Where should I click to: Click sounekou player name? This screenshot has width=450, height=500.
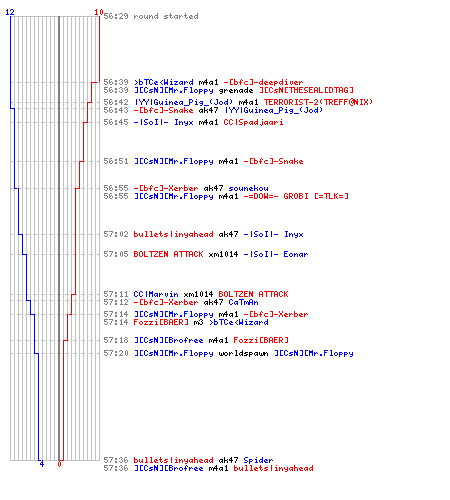pyautogui.click(x=248, y=188)
